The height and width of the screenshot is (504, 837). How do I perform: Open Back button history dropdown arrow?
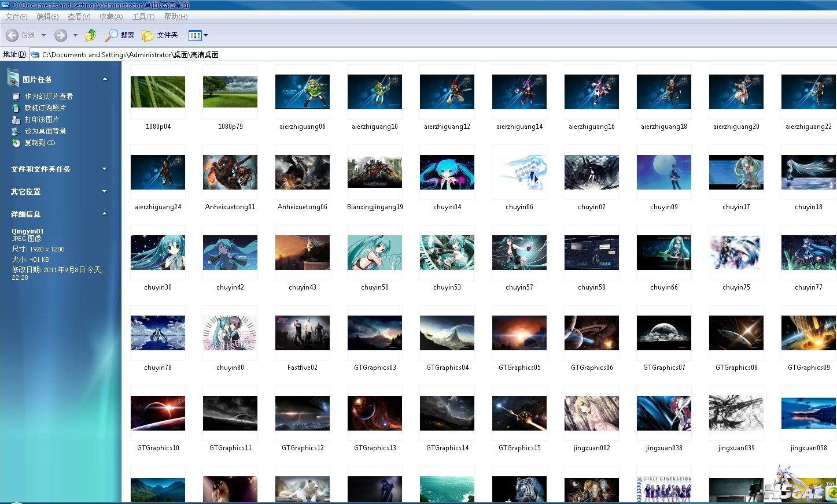[x=43, y=35]
